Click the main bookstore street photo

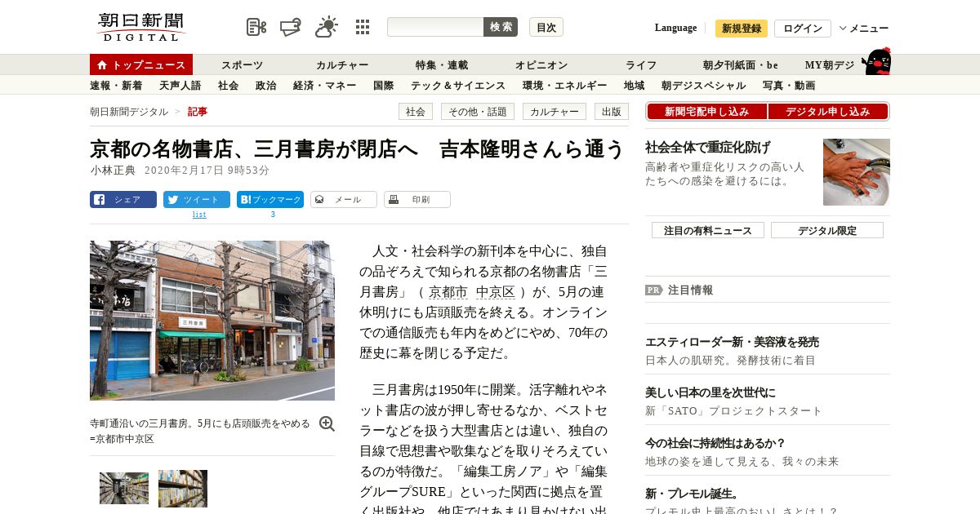212,321
